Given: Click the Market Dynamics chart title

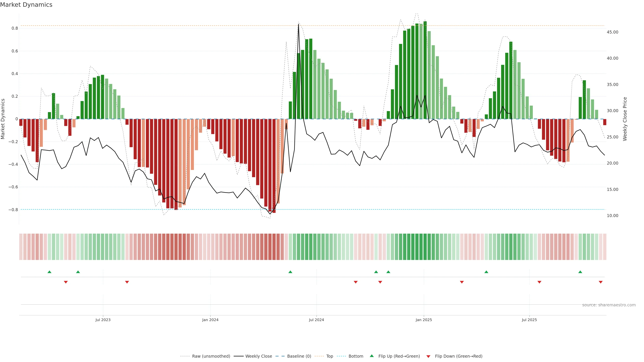Looking at the screenshot, I should pos(26,5).
